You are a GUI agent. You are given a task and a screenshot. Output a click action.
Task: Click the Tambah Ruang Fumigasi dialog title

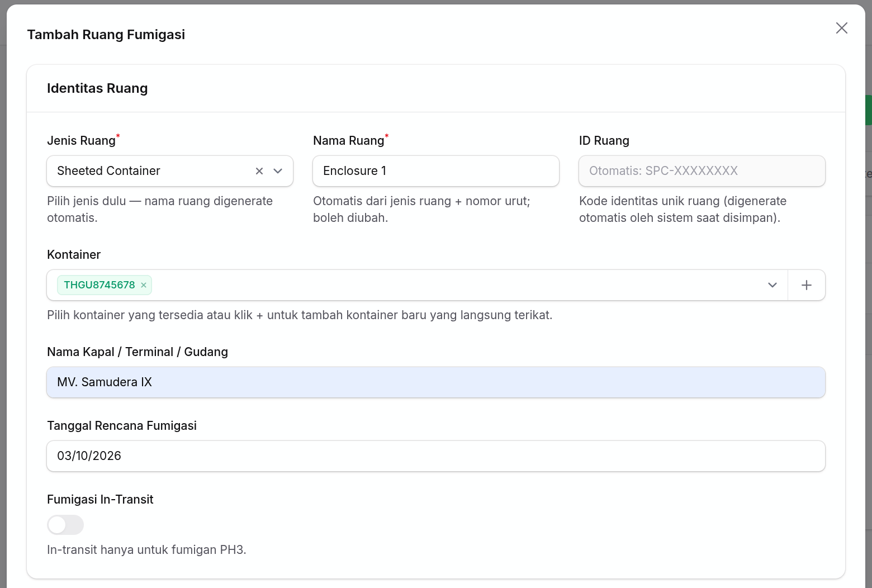pos(106,35)
